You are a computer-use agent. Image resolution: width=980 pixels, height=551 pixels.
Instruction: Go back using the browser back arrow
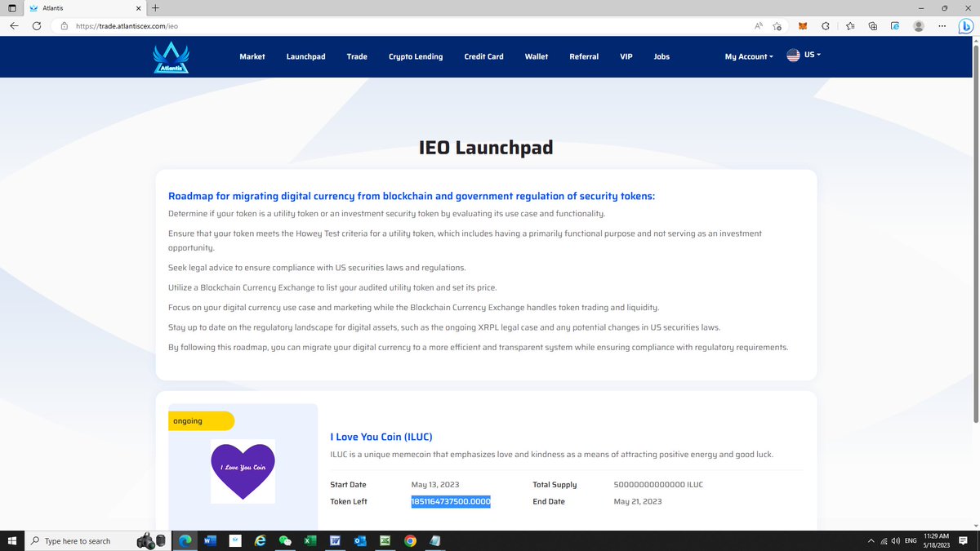pos(14,26)
